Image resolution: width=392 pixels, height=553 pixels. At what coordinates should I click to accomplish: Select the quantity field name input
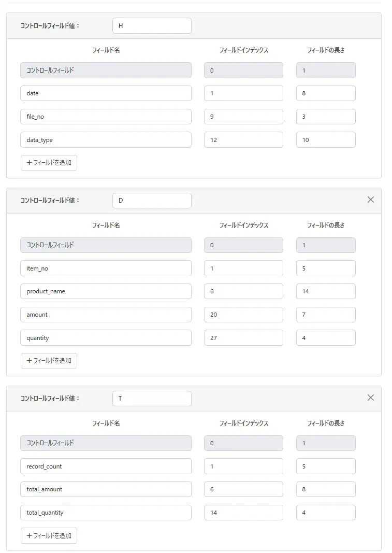pyautogui.click(x=106, y=338)
